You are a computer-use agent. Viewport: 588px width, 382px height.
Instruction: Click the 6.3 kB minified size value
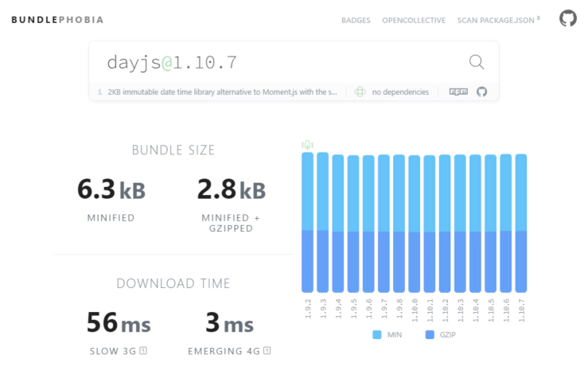click(111, 189)
